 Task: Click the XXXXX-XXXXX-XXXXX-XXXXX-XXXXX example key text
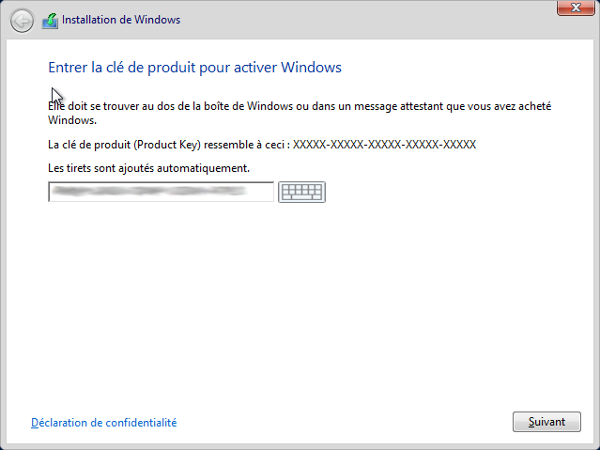click(x=384, y=145)
